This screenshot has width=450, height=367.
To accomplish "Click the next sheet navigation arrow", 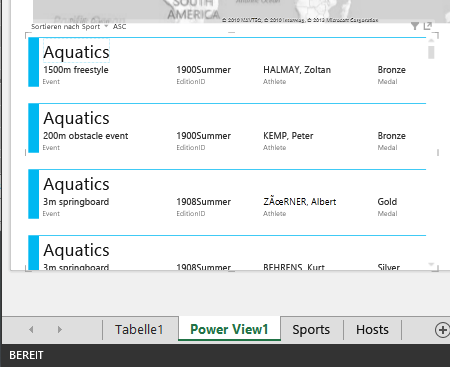I will 60,330.
